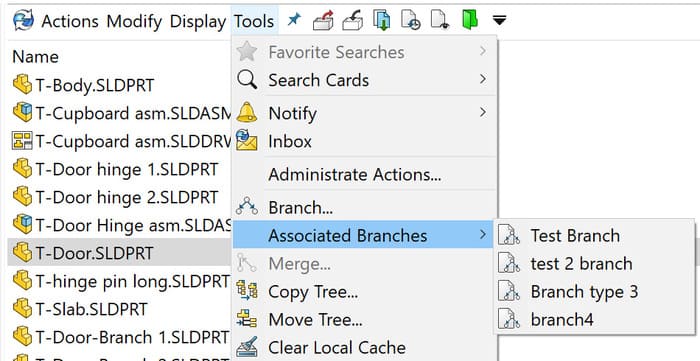The width and height of the screenshot is (700, 361).
Task: Select Branch type 3 from submenu
Action: tap(595, 292)
